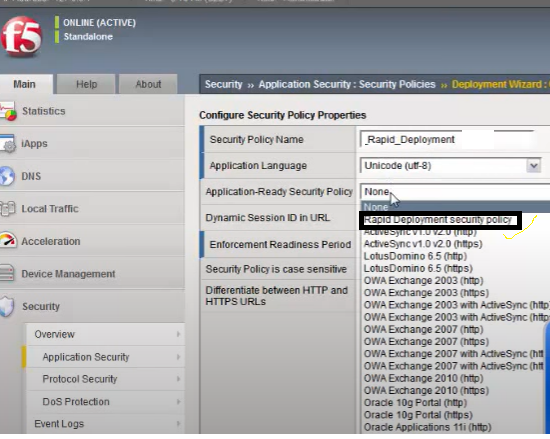Expand the Application Security submenu arrow

pyautogui.click(x=178, y=357)
